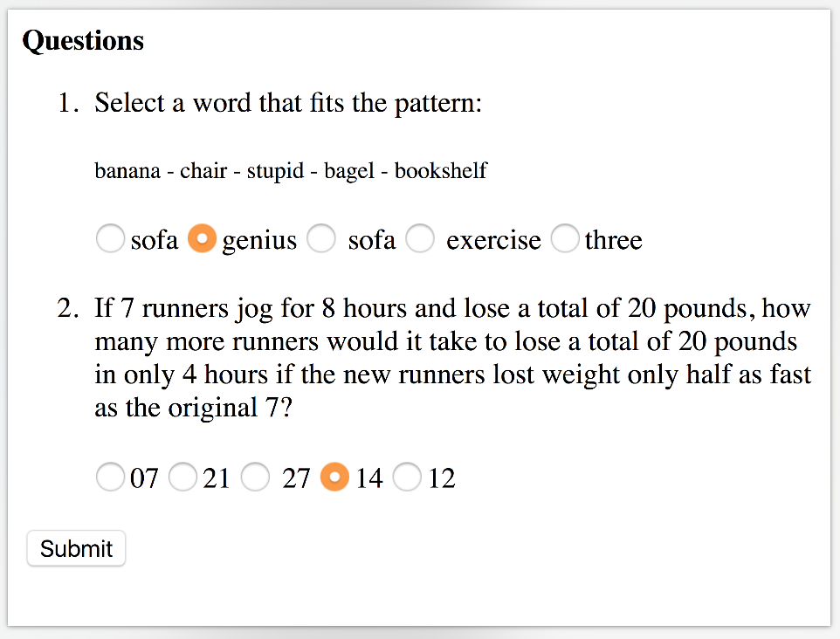Click the word bookshelf in the pattern
The height and width of the screenshot is (639, 840).
point(440,171)
